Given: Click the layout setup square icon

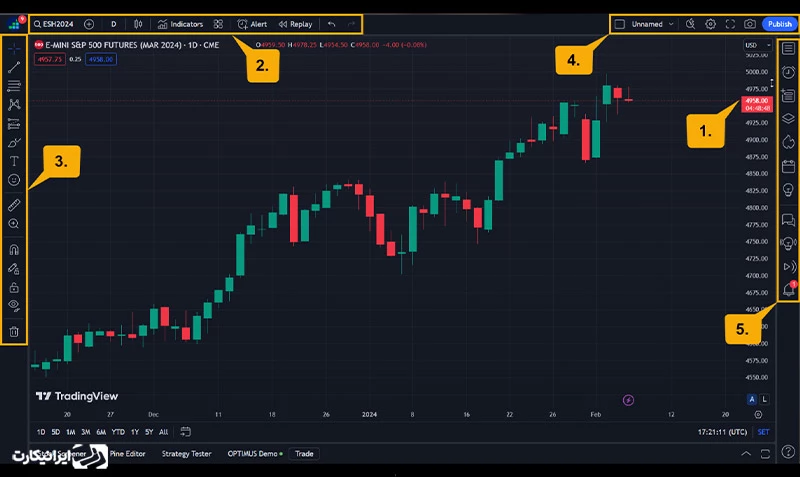Looking at the screenshot, I should coord(619,24).
